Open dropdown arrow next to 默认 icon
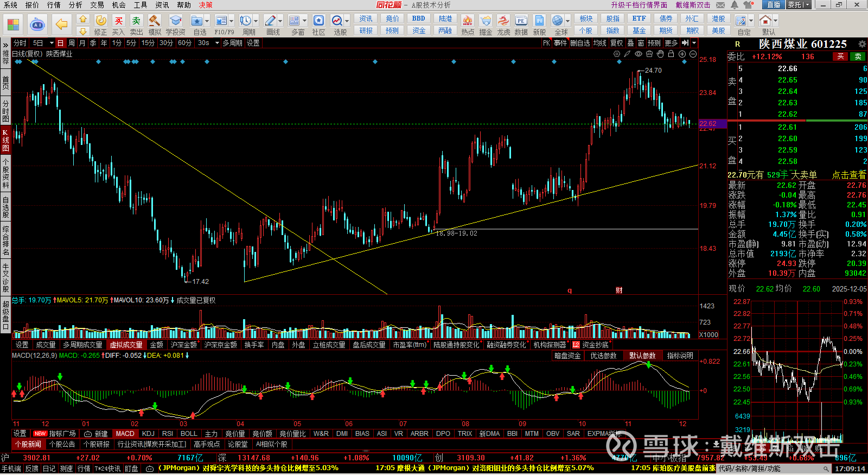The width and height of the screenshot is (868, 475). 775,21
